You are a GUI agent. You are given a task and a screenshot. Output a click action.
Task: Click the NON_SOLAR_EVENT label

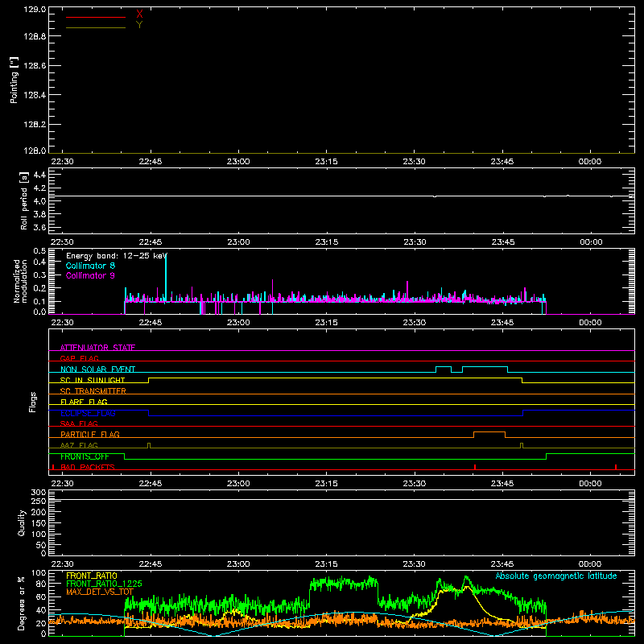pyautogui.click(x=97, y=369)
